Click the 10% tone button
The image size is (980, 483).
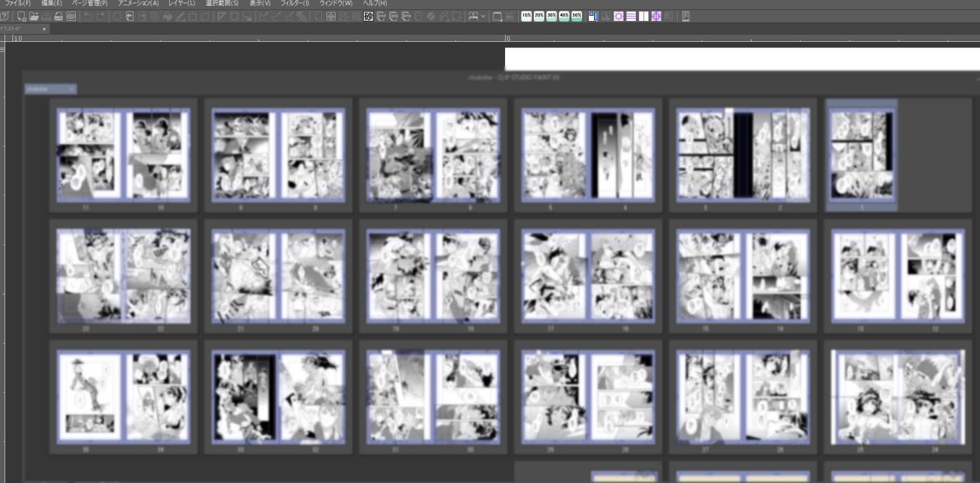point(527,16)
